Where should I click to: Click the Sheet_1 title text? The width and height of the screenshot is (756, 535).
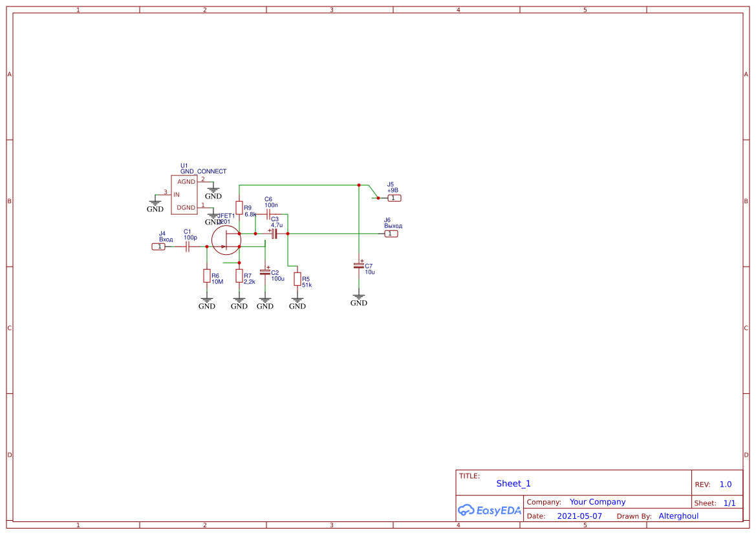click(513, 483)
